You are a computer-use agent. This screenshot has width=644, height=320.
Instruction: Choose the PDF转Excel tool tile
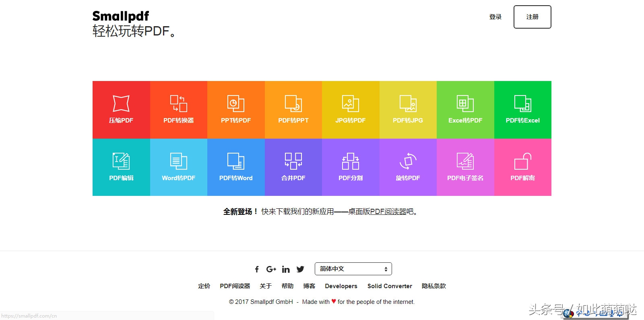(x=523, y=110)
